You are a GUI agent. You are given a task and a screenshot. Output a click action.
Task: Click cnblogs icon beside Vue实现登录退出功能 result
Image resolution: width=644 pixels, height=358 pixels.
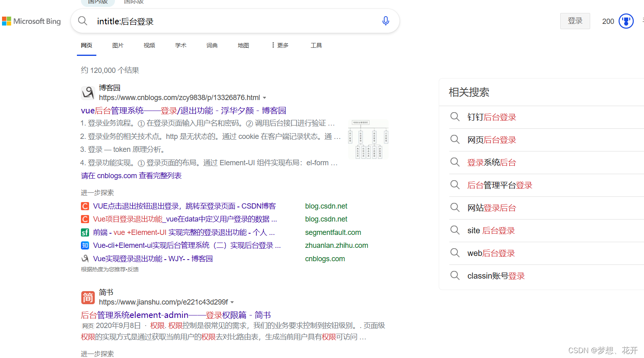tap(85, 258)
